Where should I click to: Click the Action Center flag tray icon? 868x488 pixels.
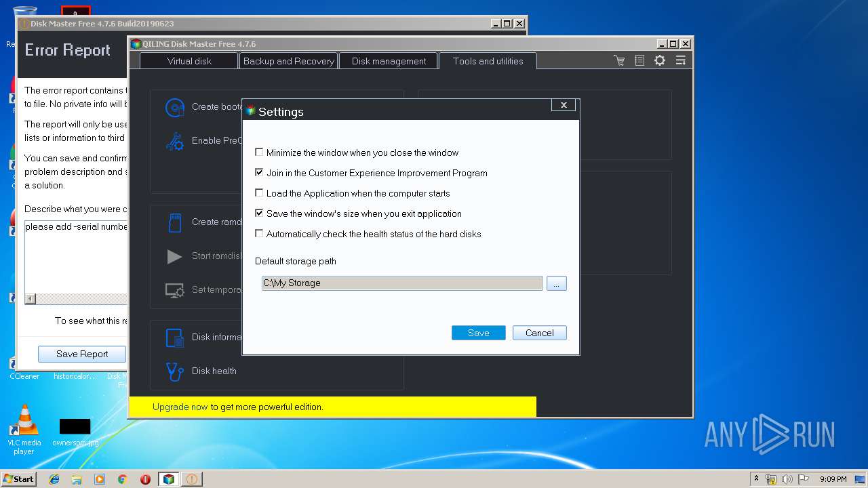click(x=804, y=479)
